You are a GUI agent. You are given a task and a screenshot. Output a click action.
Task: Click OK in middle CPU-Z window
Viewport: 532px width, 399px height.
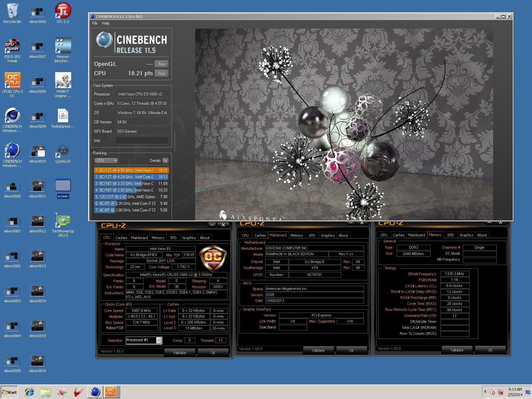click(351, 350)
